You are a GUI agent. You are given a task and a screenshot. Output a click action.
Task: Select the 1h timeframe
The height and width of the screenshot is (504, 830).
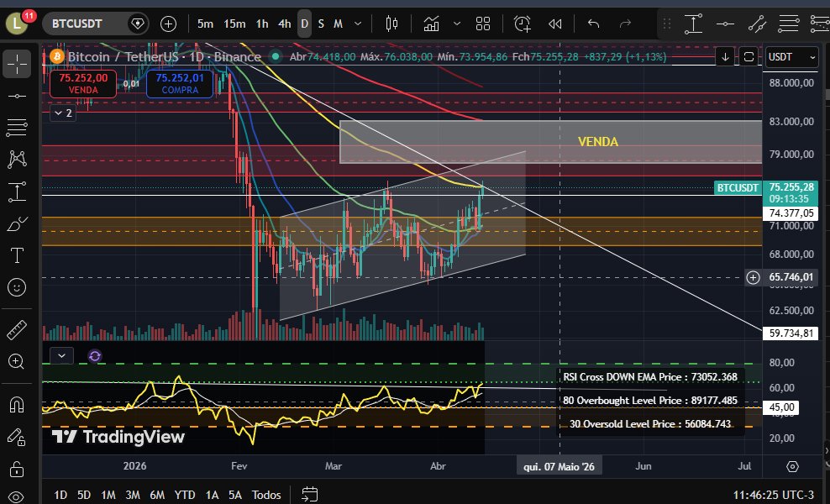(x=260, y=24)
